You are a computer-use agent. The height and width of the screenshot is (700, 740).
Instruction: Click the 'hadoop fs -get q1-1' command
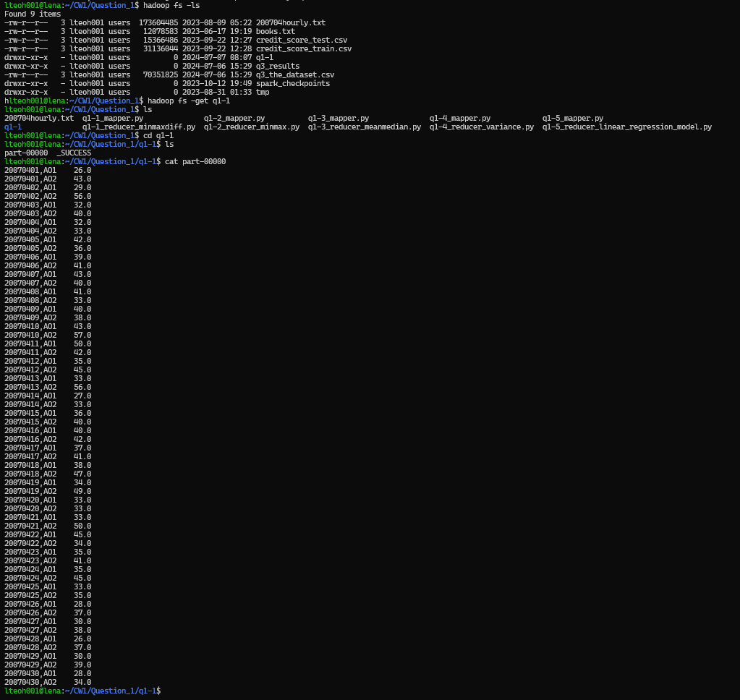point(189,101)
